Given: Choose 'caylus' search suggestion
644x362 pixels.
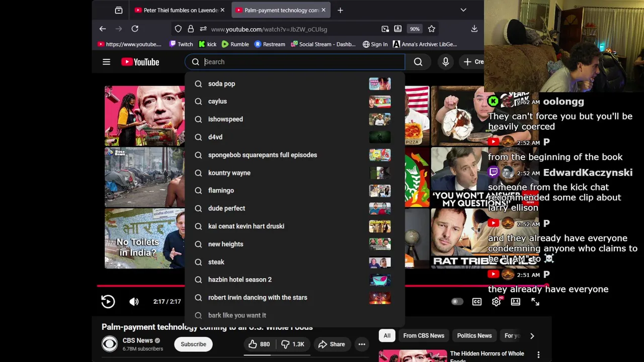Looking at the screenshot, I should tap(295, 102).
